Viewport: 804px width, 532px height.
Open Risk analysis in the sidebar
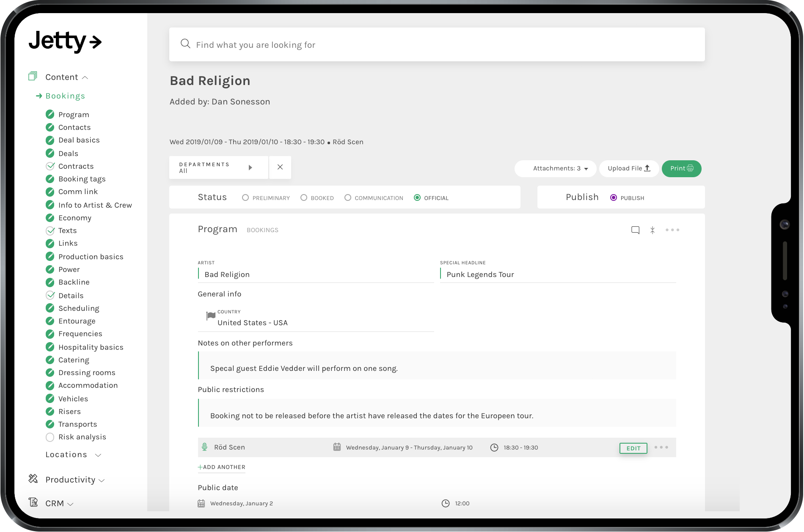coord(82,437)
